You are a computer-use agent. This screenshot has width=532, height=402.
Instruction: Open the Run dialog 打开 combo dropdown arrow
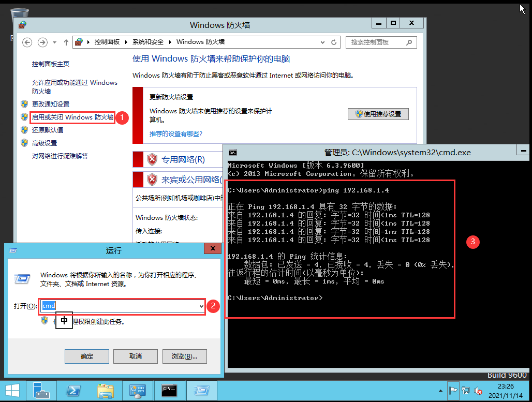(x=201, y=306)
